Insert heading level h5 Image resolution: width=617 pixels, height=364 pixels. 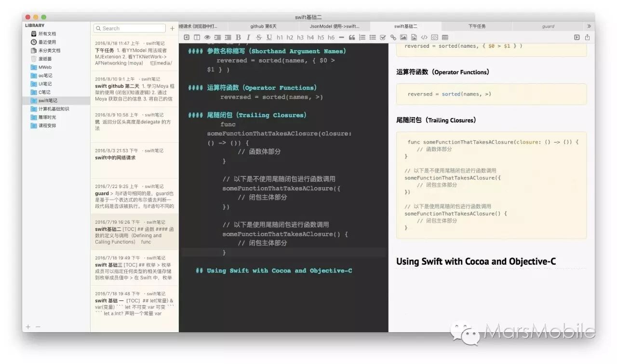(321, 37)
